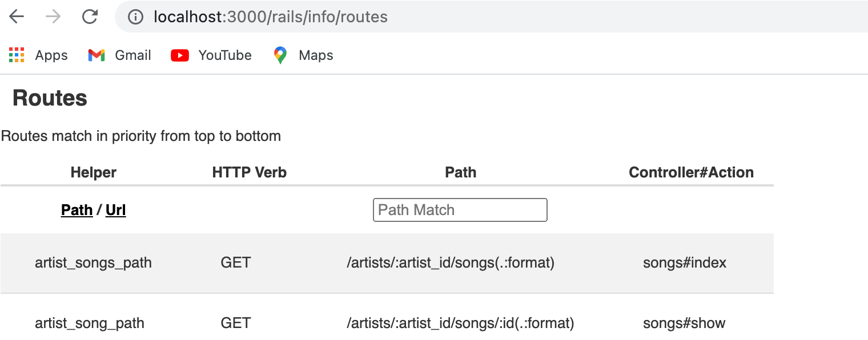Open the Apps bookmarks folder

[x=38, y=55]
